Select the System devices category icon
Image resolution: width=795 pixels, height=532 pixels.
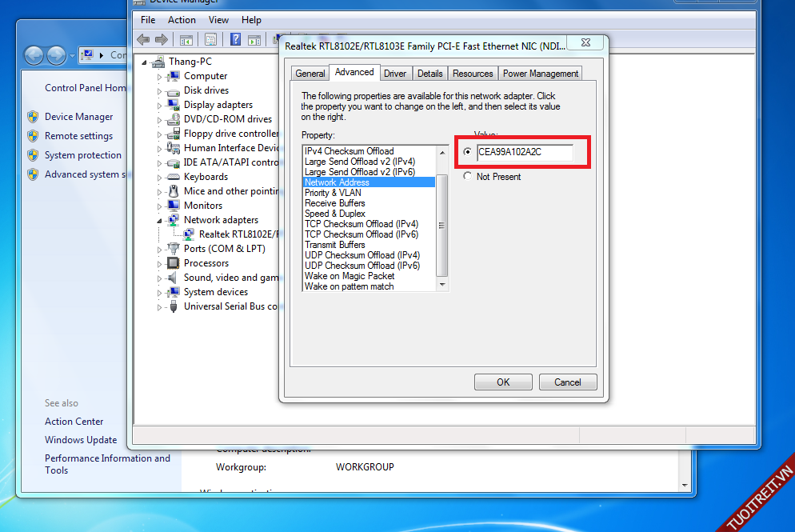(174, 292)
